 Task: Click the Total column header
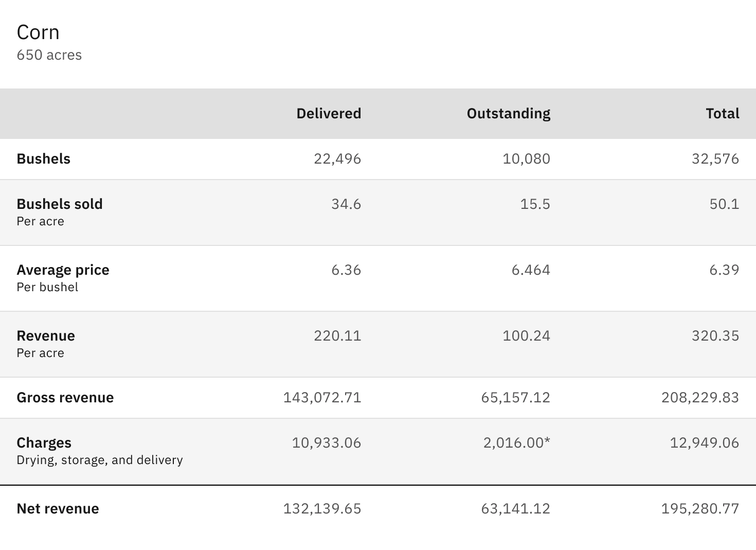tap(722, 114)
